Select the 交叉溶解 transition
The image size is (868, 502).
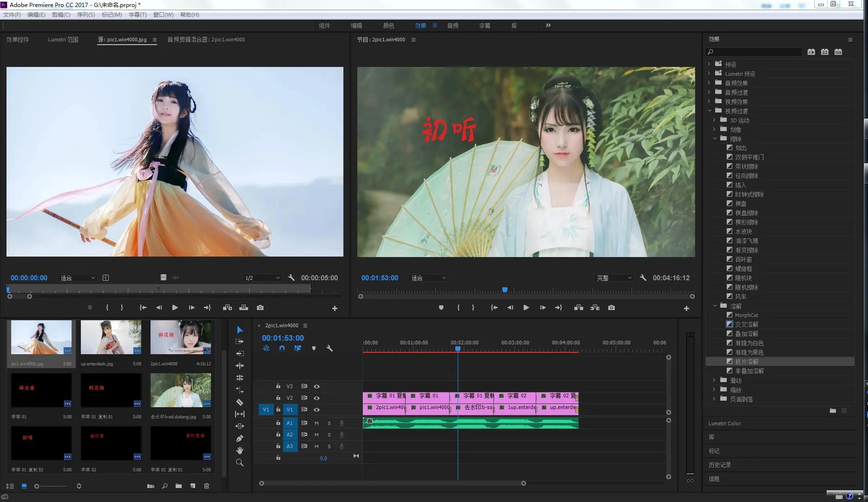point(746,324)
